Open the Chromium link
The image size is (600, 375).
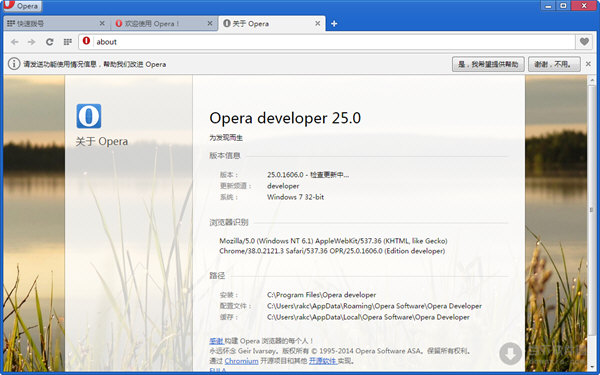pyautogui.click(x=241, y=361)
